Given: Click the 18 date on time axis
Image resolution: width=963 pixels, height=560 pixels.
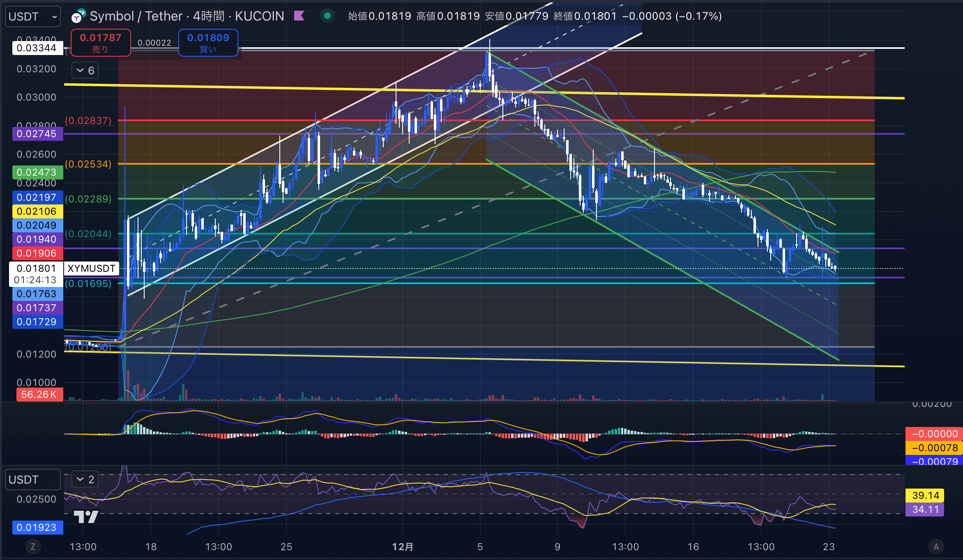Looking at the screenshot, I should [151, 546].
